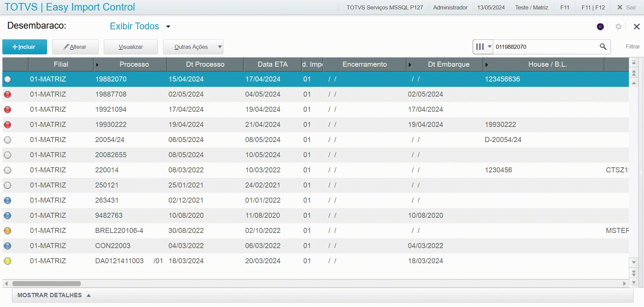Click the Administrador label in top bar
644x307 pixels.
pyautogui.click(x=450, y=7)
